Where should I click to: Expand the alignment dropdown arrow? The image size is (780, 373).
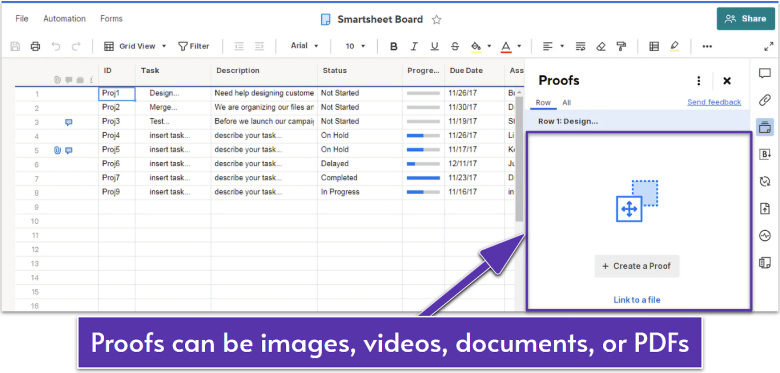(x=562, y=46)
